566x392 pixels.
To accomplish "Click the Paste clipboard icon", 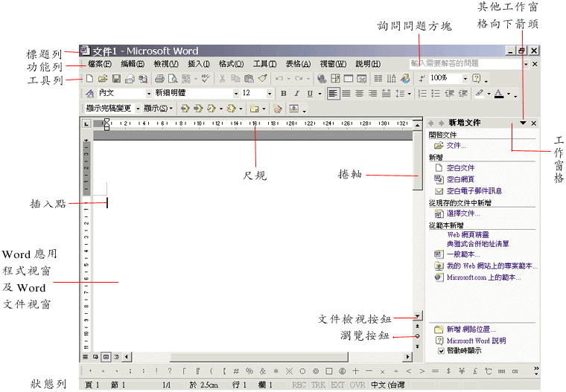I will point(249,78).
